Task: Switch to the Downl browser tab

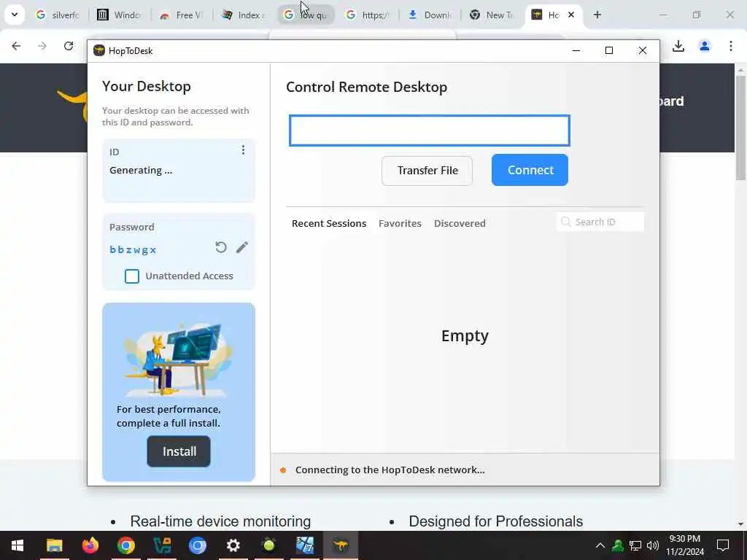Action: [x=430, y=15]
